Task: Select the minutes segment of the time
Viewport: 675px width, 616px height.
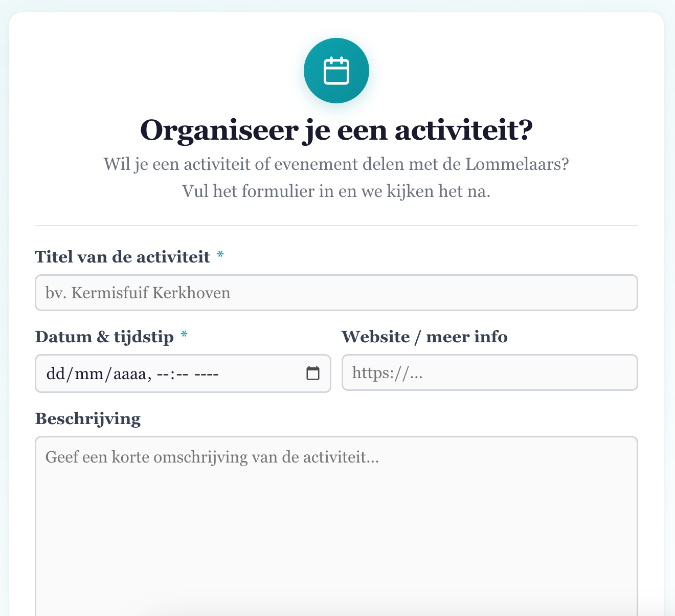Action: point(183,374)
